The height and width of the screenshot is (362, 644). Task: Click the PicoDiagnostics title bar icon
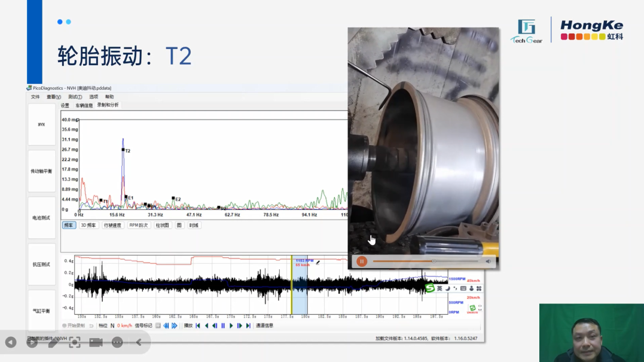point(29,88)
